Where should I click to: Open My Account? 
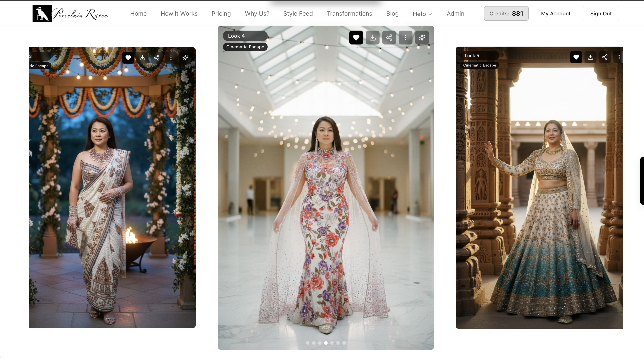tap(555, 13)
